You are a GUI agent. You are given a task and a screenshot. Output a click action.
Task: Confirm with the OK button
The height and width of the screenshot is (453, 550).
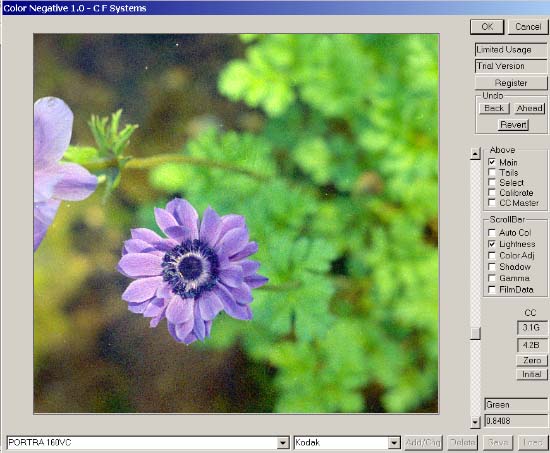(x=487, y=27)
